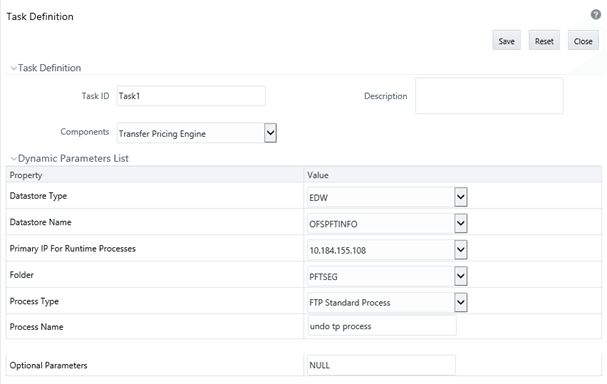The image size is (607, 384).
Task: Click the Optional Parameters input field
Action: [381, 365]
